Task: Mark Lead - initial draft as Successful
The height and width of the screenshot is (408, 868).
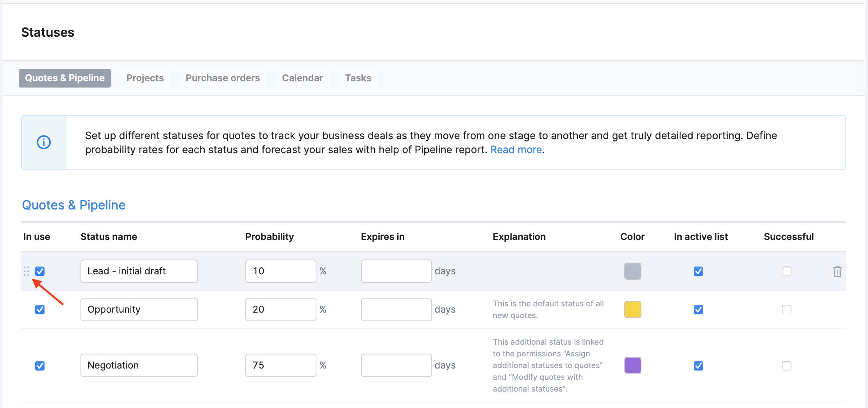Action: [x=787, y=271]
